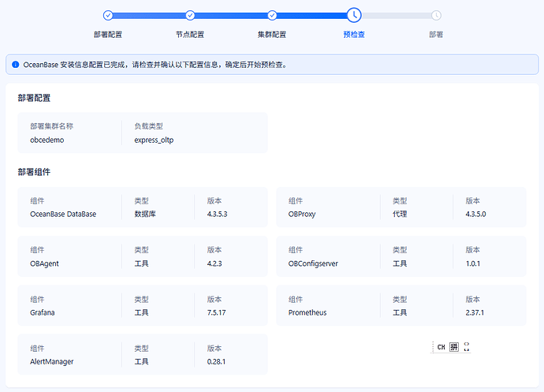Go to the 集群配置 step label
The image size is (544, 392).
[x=272, y=35]
